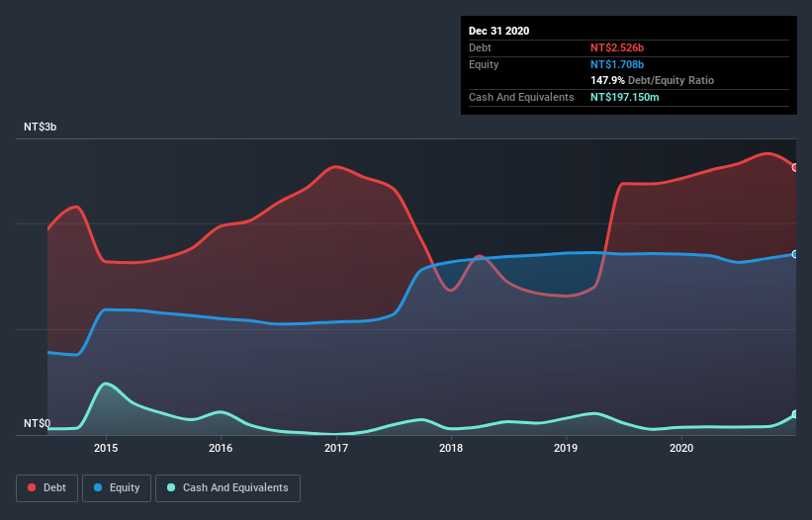
Task: Click the Dec 31 2020 tooltip date
Action: 498,31
